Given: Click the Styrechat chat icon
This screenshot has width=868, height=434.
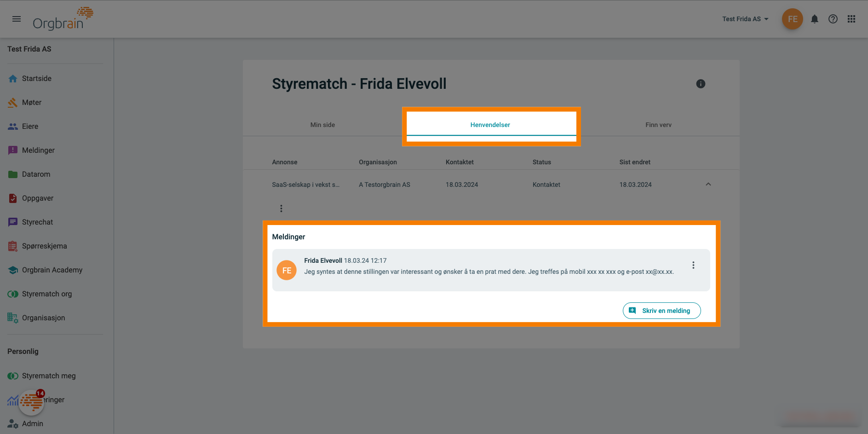Looking at the screenshot, I should (x=13, y=222).
